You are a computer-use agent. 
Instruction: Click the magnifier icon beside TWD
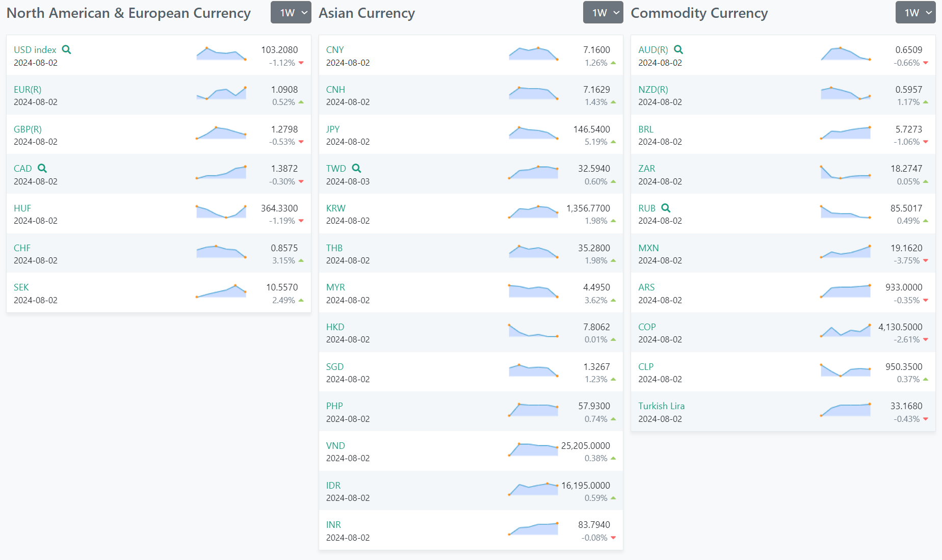click(356, 168)
